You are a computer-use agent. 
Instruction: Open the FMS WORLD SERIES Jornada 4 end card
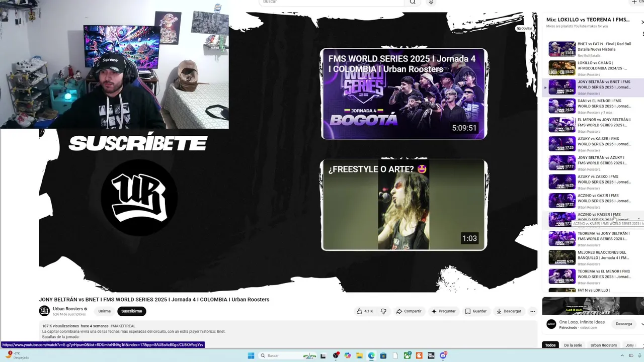pos(404,94)
